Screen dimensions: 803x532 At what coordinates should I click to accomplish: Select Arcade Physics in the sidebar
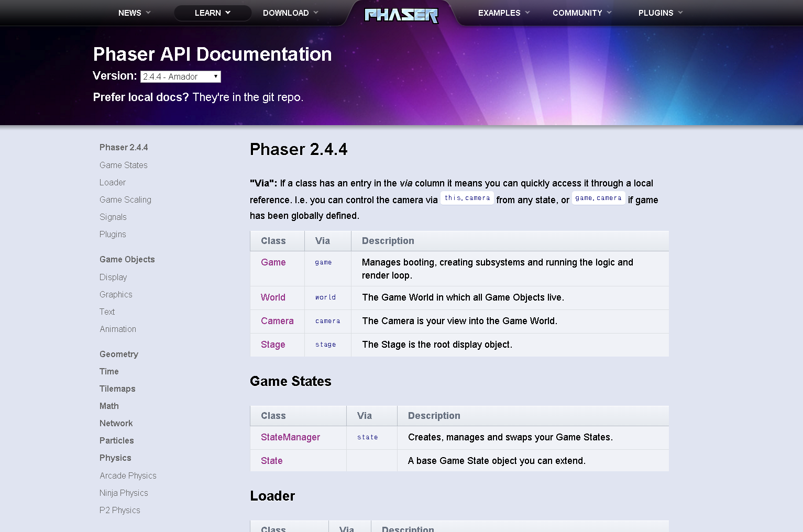(x=128, y=475)
